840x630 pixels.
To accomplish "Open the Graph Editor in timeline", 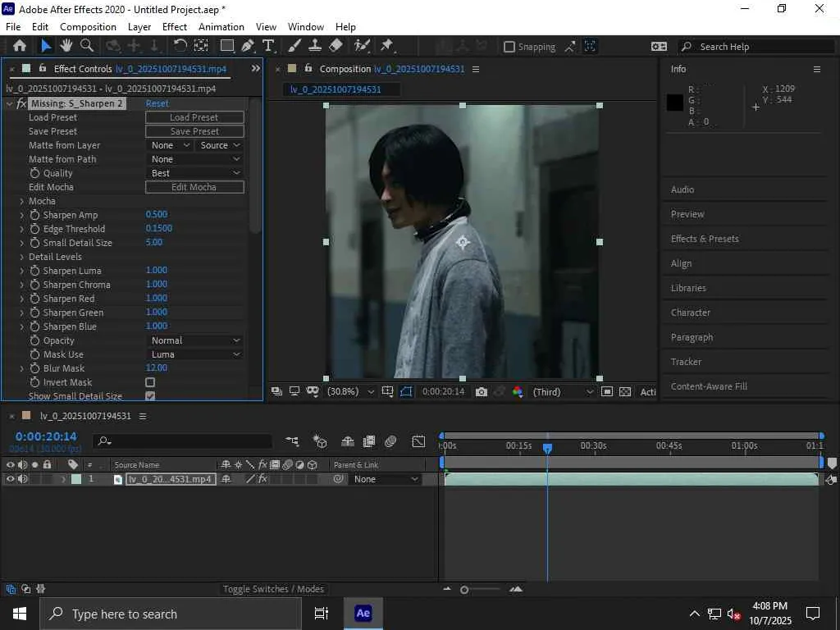I will (x=418, y=441).
